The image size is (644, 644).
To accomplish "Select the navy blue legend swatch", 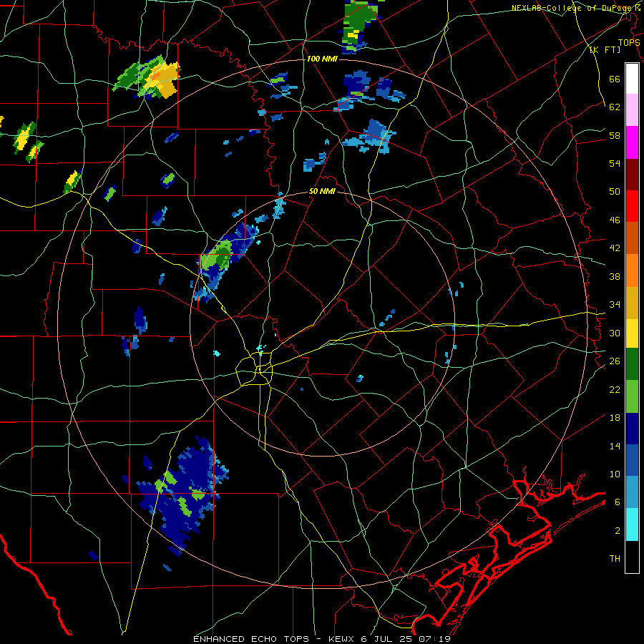I will (x=632, y=429).
